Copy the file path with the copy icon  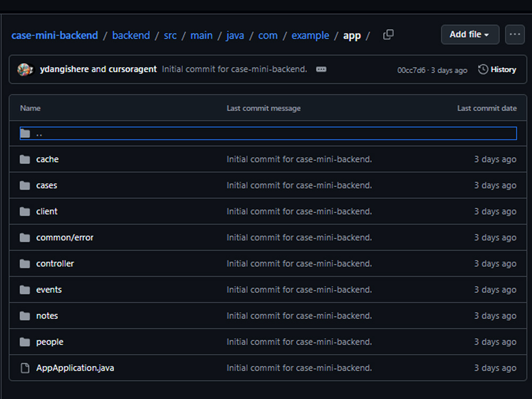coord(388,35)
